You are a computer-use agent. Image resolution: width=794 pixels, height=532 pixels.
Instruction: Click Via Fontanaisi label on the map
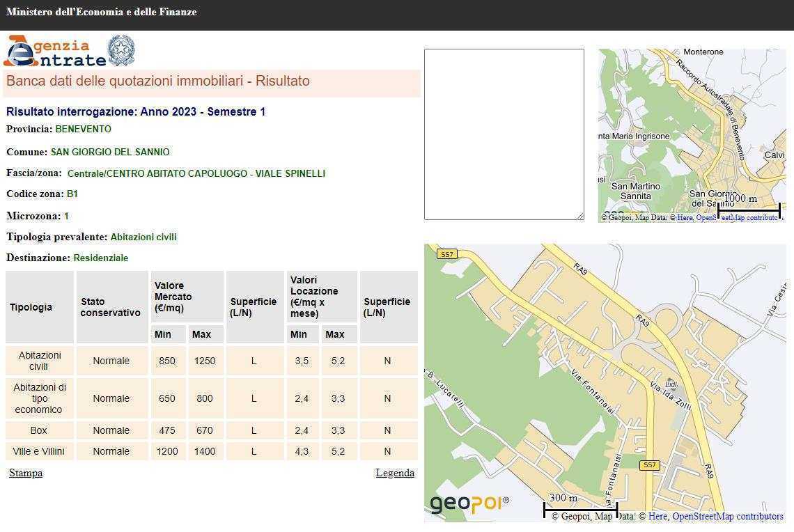tap(592, 390)
